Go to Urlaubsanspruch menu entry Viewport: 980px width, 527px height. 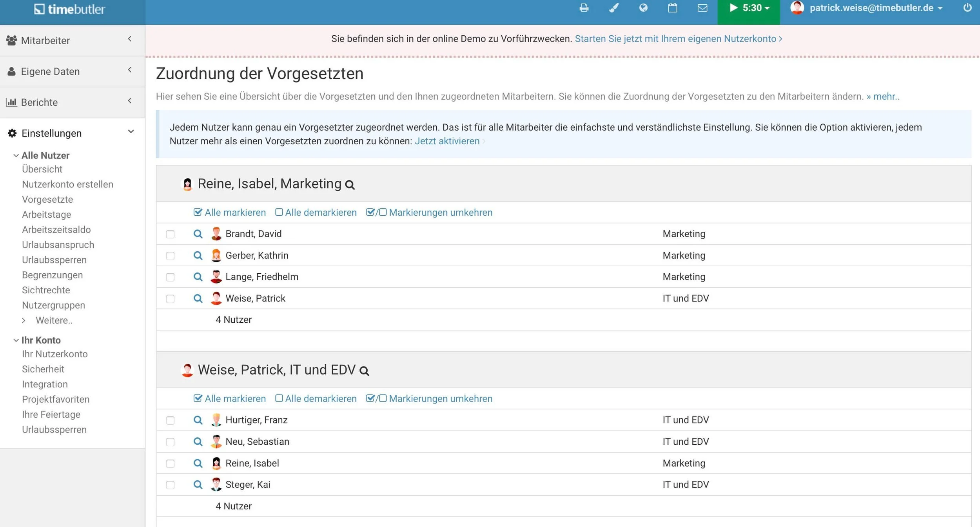tap(58, 245)
